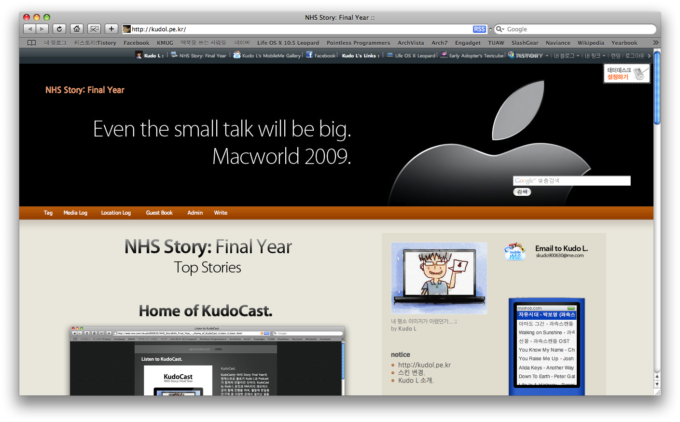Click Email to Kudo L. link
Screen dimensions: 680x422
tap(561, 249)
